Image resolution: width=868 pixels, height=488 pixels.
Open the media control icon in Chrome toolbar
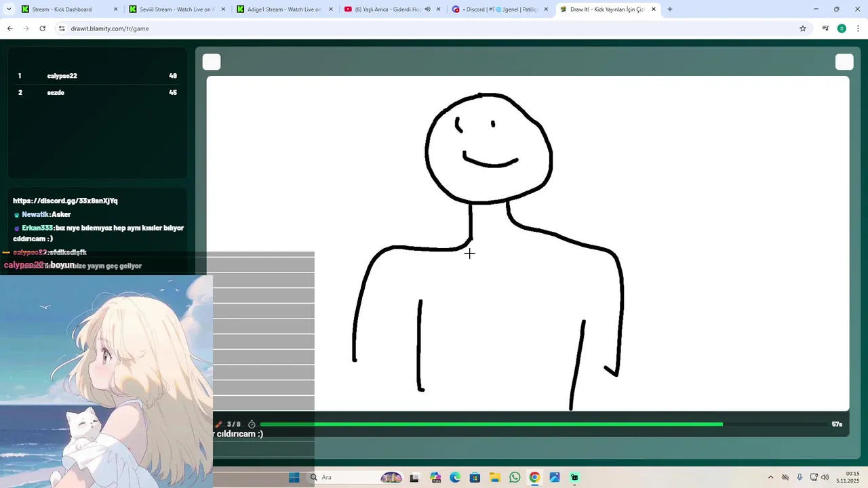[825, 28]
